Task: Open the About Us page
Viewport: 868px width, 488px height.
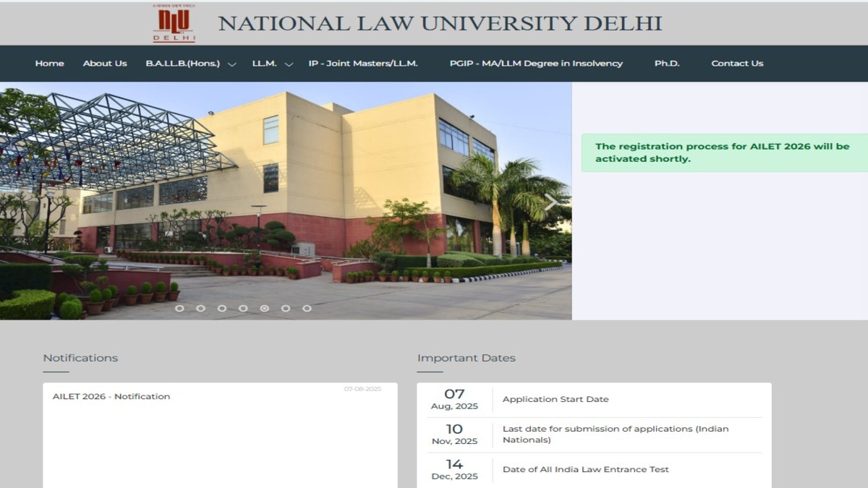Action: (x=104, y=64)
